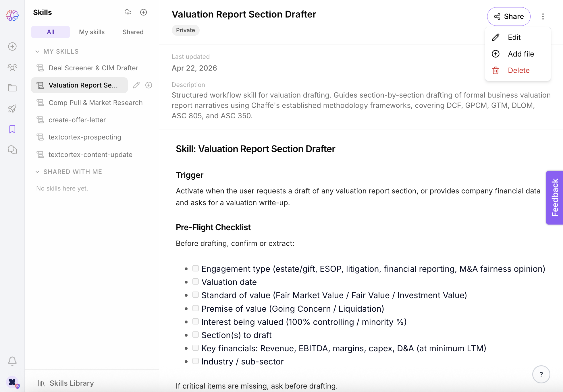Select Delete from the options menu
The height and width of the screenshot is (392, 563).
[518, 70]
